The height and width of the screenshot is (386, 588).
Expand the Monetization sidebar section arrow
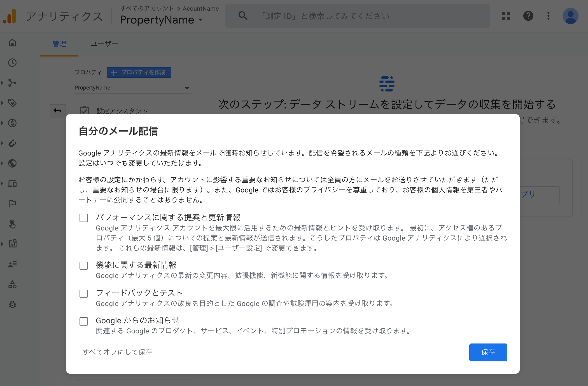tap(2, 123)
